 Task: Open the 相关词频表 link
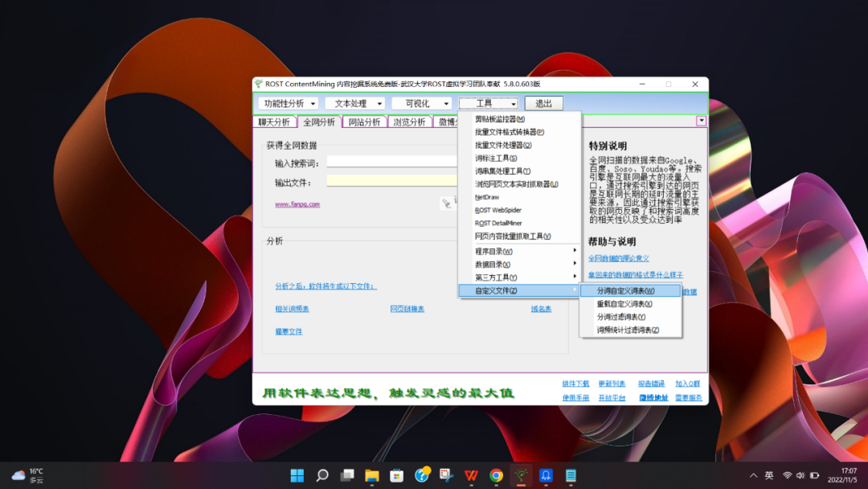pyautogui.click(x=292, y=309)
